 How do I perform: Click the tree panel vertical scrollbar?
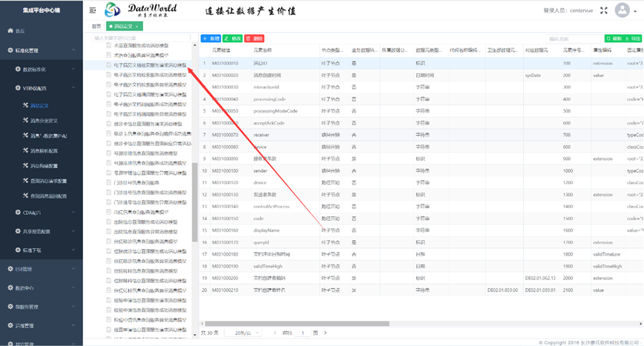(x=194, y=202)
